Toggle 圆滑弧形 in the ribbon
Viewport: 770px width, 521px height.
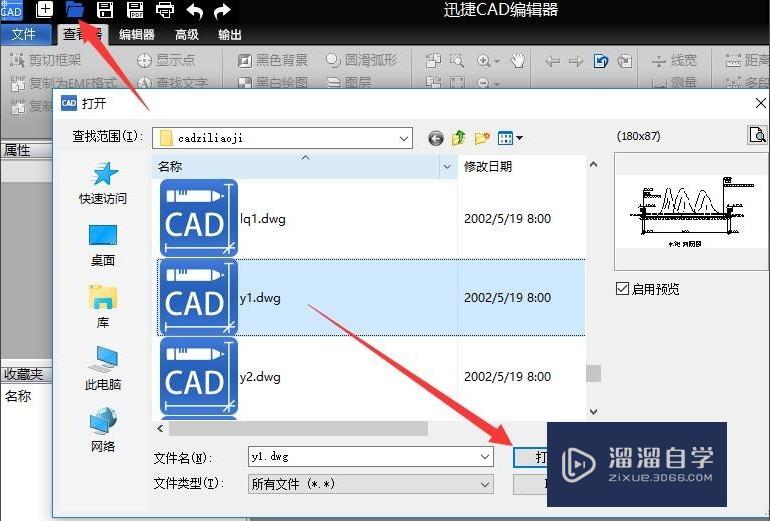[361, 60]
